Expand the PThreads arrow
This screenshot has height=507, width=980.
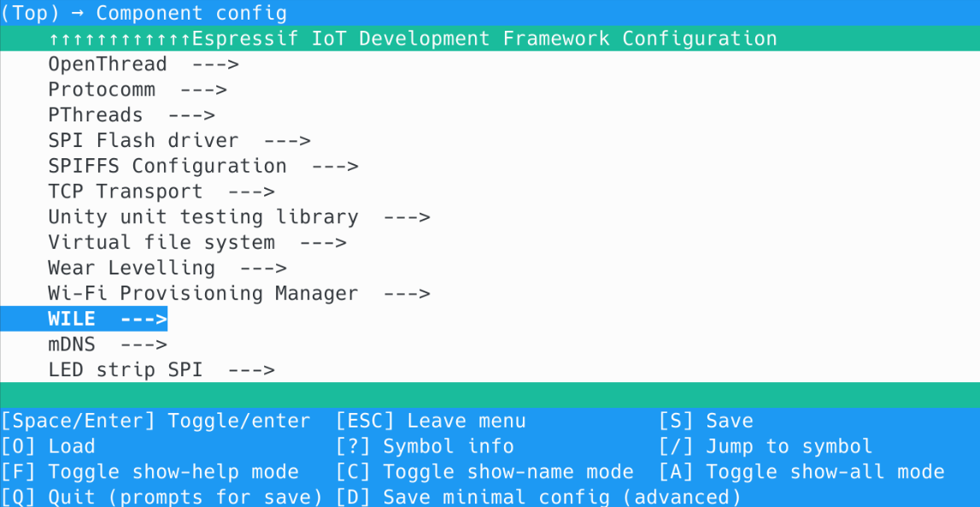[x=191, y=115]
